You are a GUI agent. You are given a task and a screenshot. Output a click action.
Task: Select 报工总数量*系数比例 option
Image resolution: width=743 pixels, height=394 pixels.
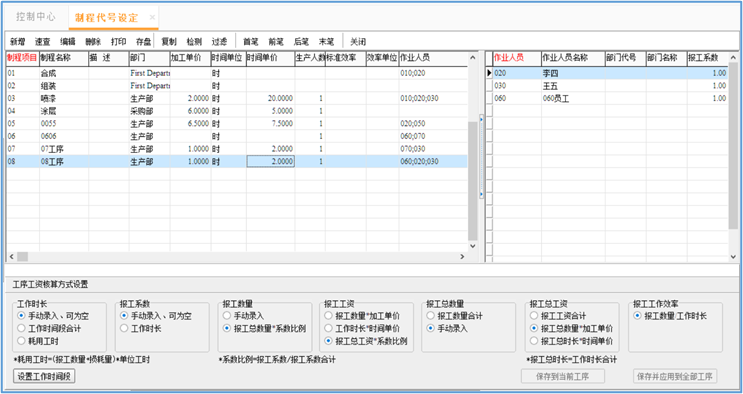(265, 328)
